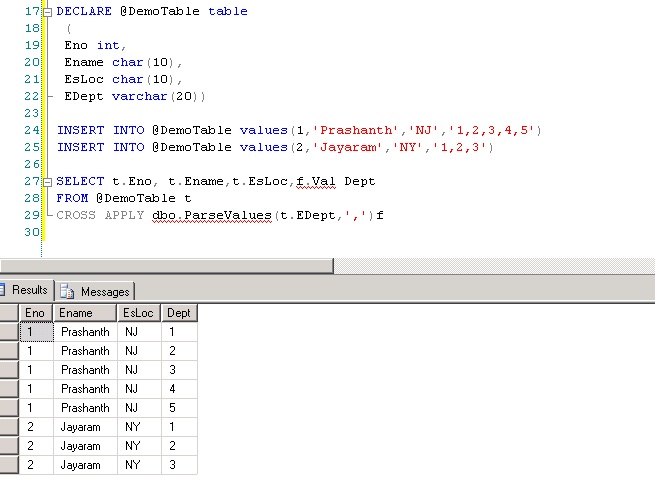Click the Eno column header

point(36,313)
